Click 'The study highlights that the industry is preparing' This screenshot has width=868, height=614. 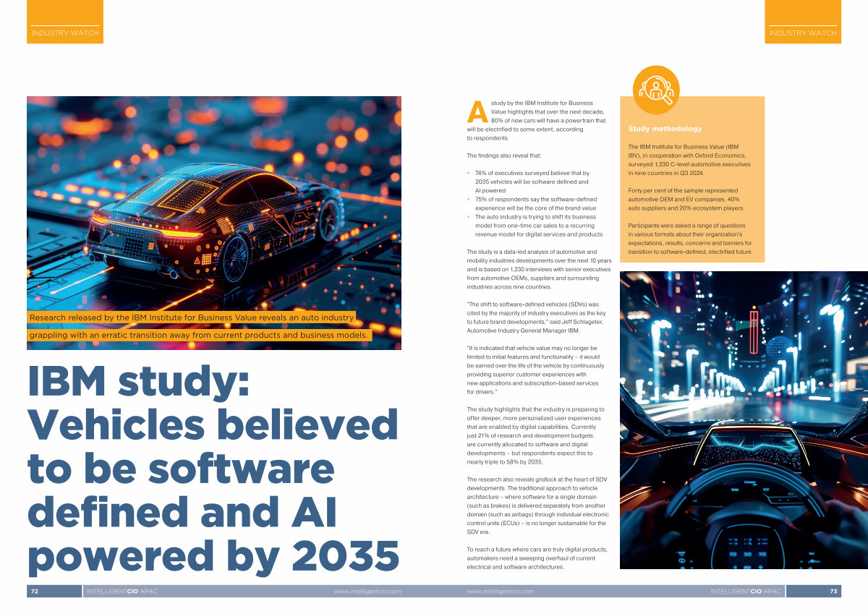[x=536, y=409]
